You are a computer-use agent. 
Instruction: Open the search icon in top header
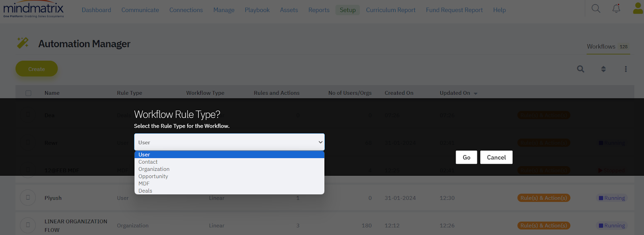tap(596, 8)
